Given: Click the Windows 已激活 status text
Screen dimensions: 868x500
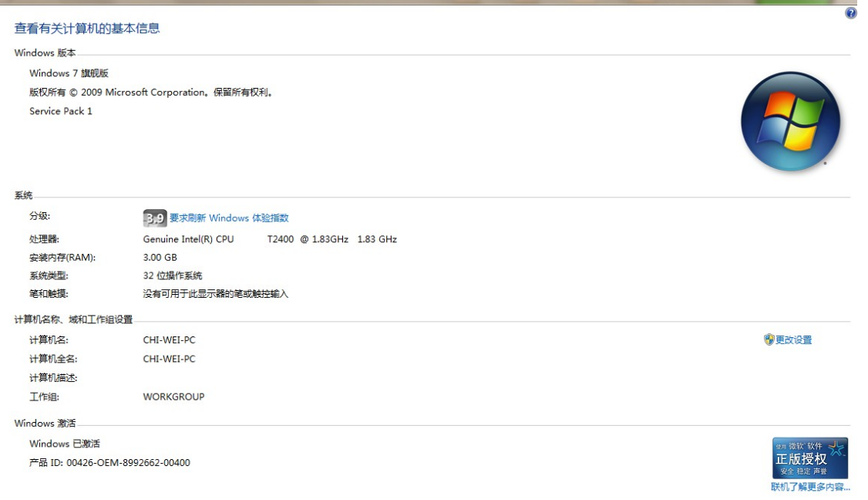Looking at the screenshot, I should (65, 444).
